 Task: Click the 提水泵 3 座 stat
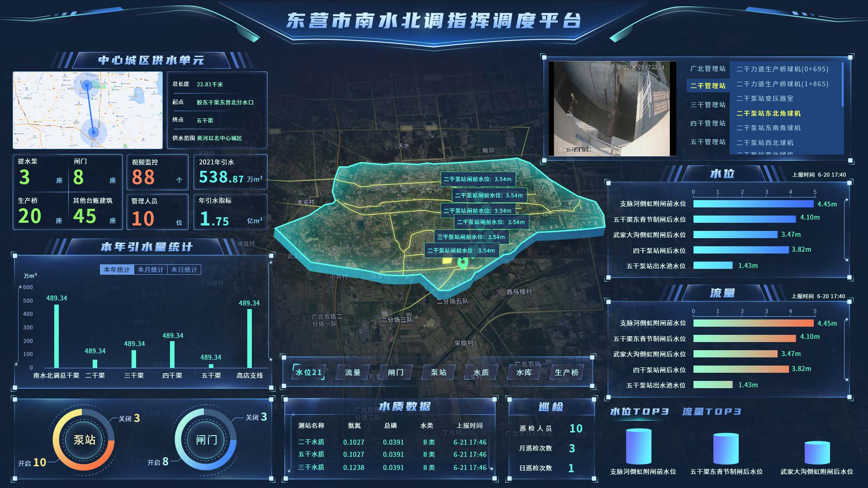[41, 173]
